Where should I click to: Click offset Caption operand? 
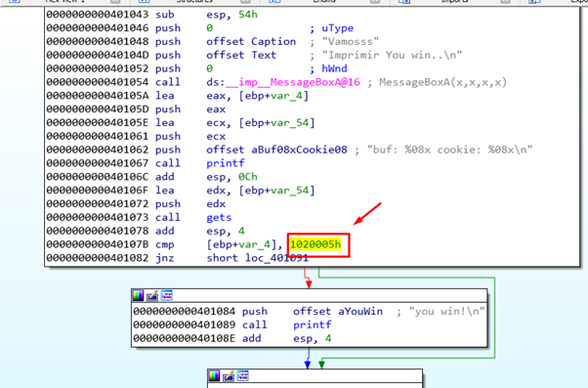pos(251,42)
